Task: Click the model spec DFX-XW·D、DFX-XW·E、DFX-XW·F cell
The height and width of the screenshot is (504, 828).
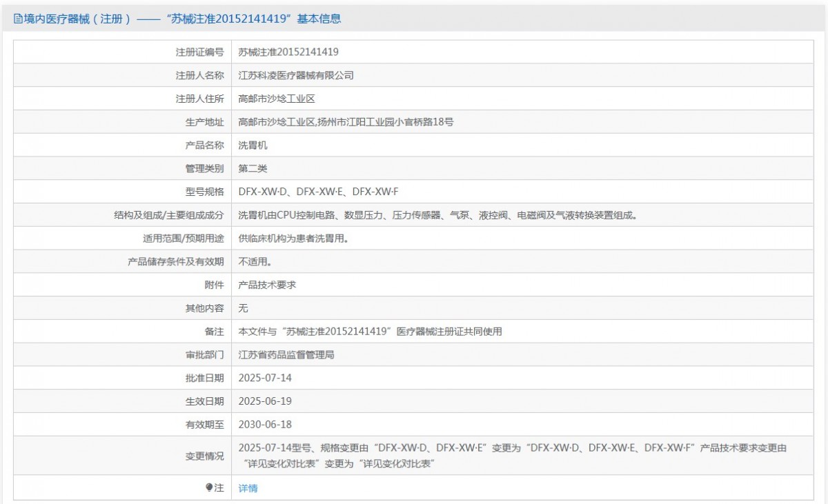Action: (x=318, y=192)
